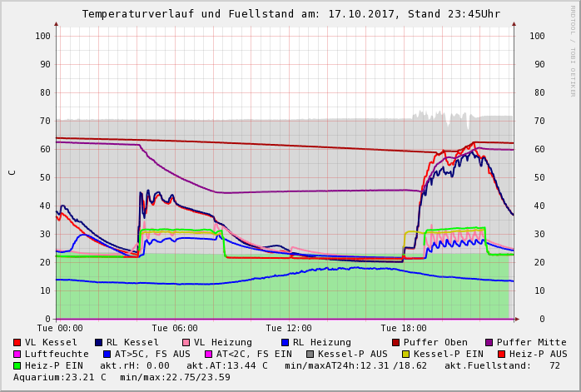Viewport: 581px width, 392px height.
Task: Click the Tue 18:00 time axis label
Action: click(x=403, y=328)
